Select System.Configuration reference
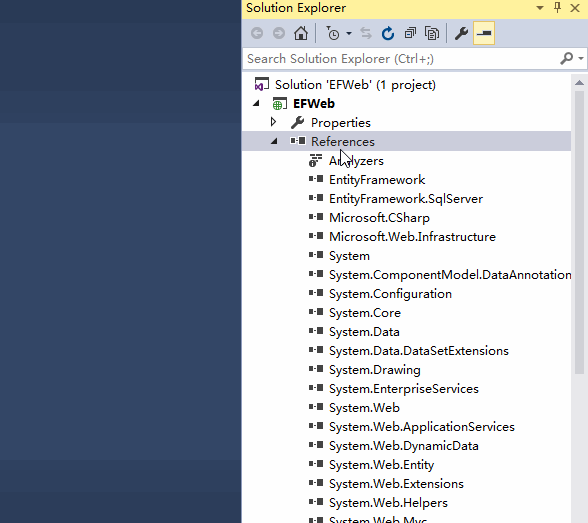 click(390, 294)
